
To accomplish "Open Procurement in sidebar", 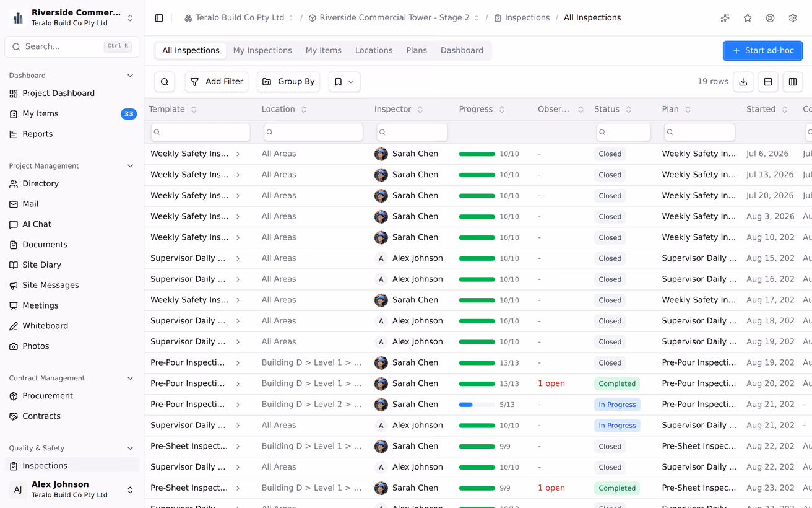I will [x=72, y=396].
